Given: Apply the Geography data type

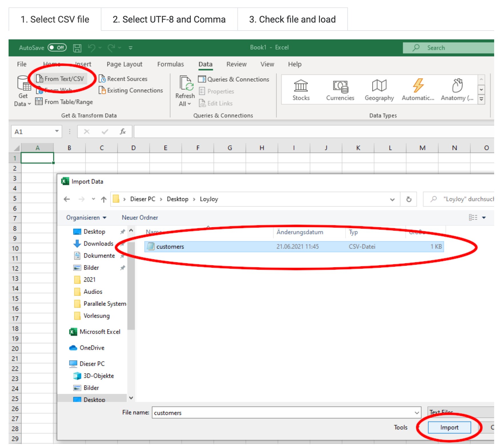Looking at the screenshot, I should pyautogui.click(x=379, y=89).
